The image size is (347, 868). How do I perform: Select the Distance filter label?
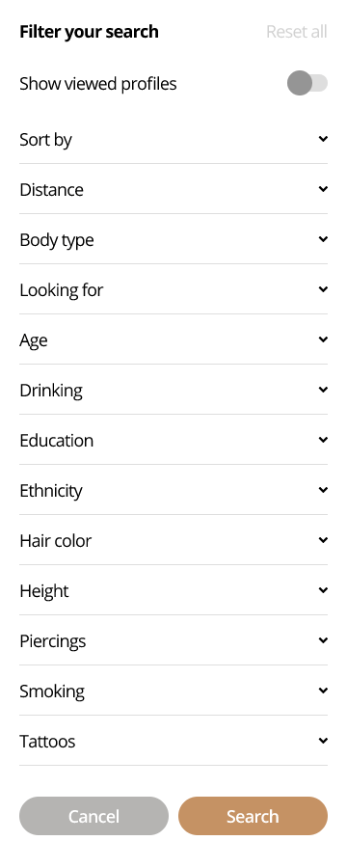coord(51,190)
